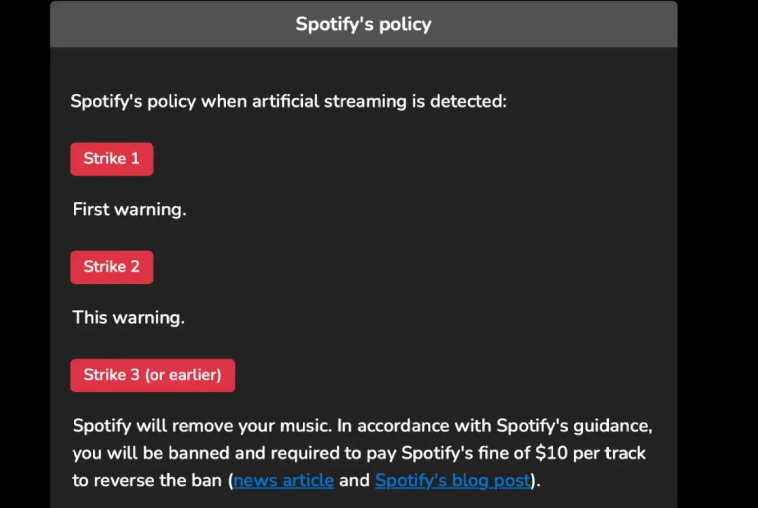
Task: Click the "$10 per track" fine amount
Action: 591,453
